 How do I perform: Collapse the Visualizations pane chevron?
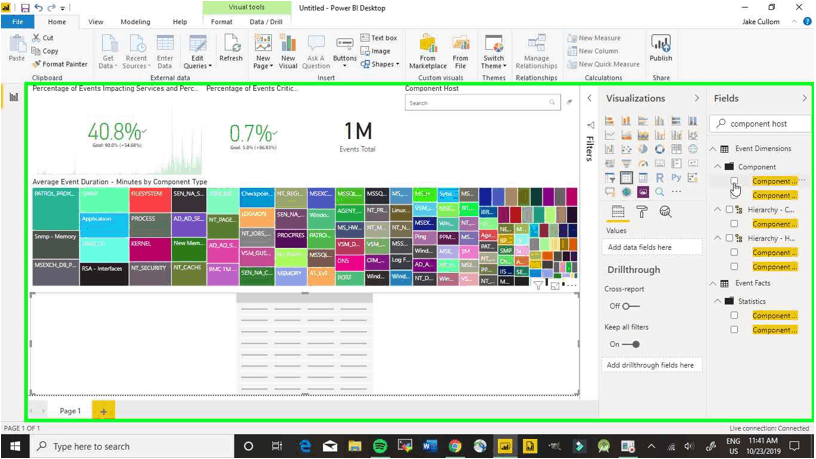point(697,98)
